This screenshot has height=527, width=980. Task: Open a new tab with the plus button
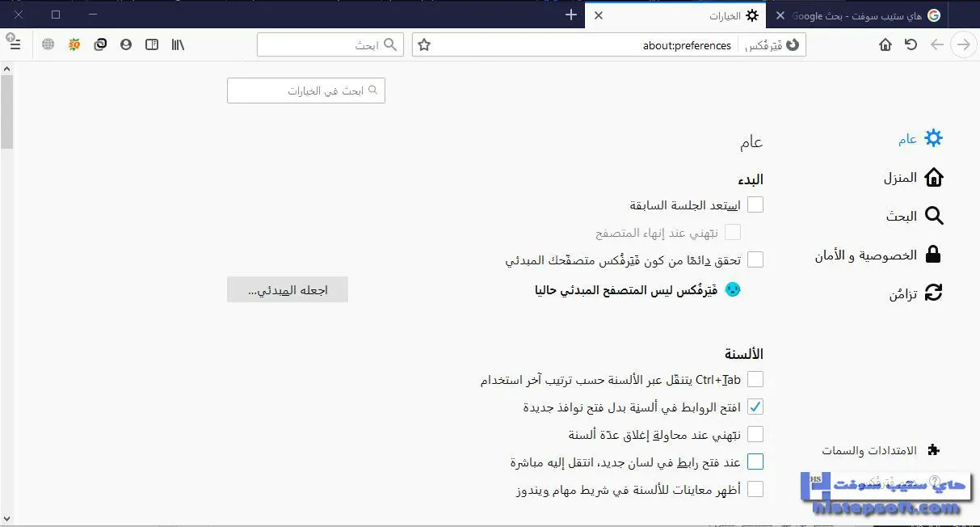coord(571,15)
